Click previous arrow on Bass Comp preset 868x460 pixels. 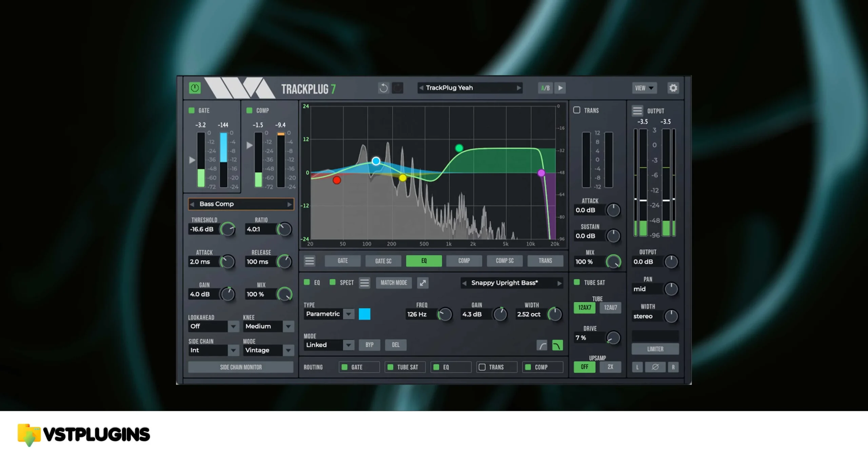point(192,204)
